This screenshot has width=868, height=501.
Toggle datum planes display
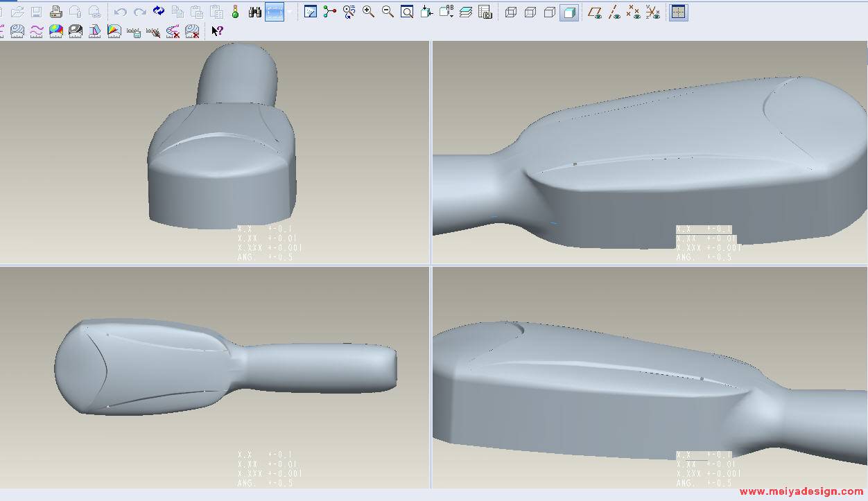[x=595, y=12]
